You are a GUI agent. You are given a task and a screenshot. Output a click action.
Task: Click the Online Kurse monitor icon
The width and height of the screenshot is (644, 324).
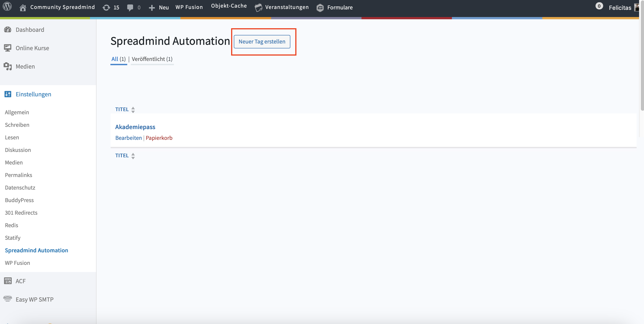coord(8,48)
